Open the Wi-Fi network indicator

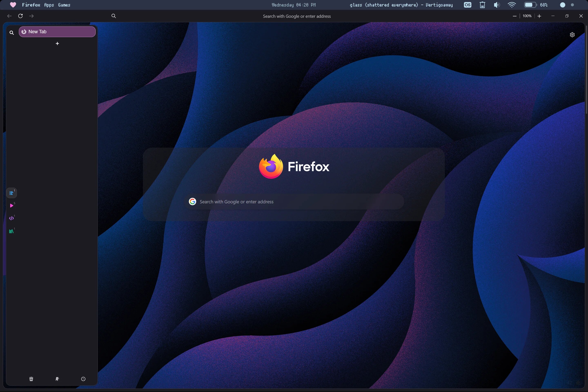click(x=512, y=5)
